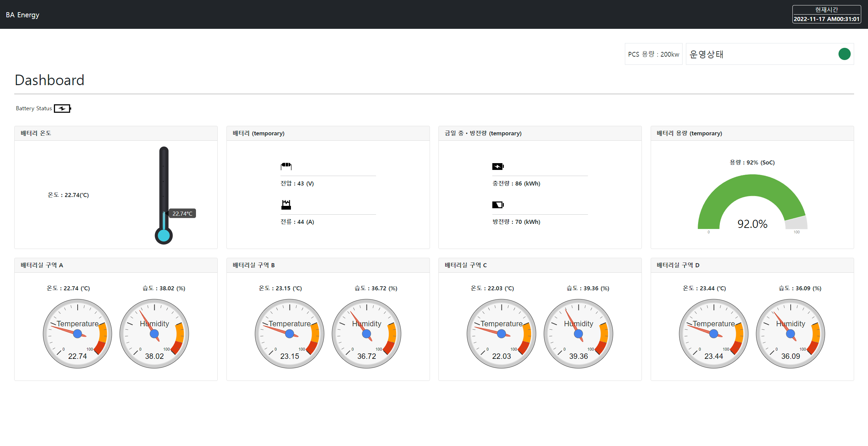This screenshot has width=868, height=446.
Task: Click the Zone C Humidity gauge
Action: pos(578,334)
